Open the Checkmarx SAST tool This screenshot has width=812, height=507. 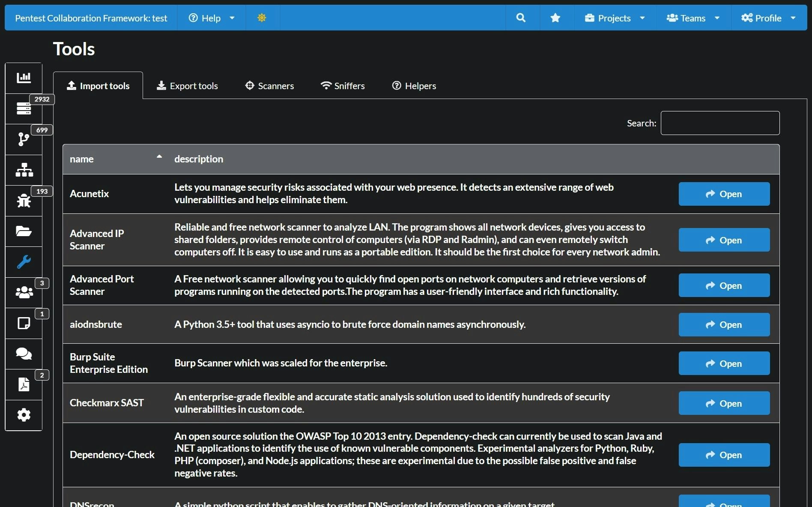(x=724, y=403)
